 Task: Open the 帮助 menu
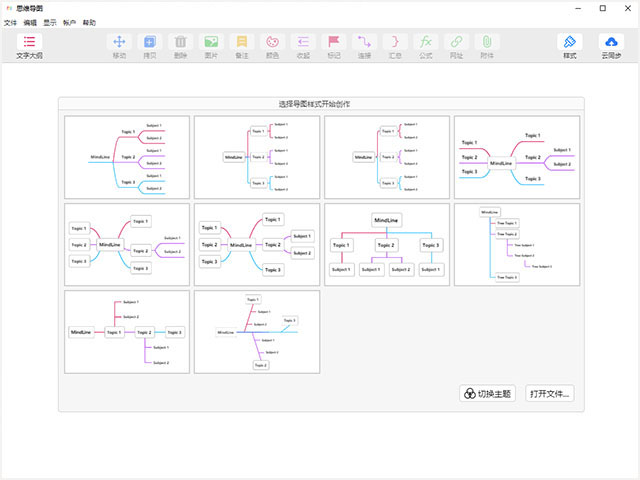[x=89, y=23]
